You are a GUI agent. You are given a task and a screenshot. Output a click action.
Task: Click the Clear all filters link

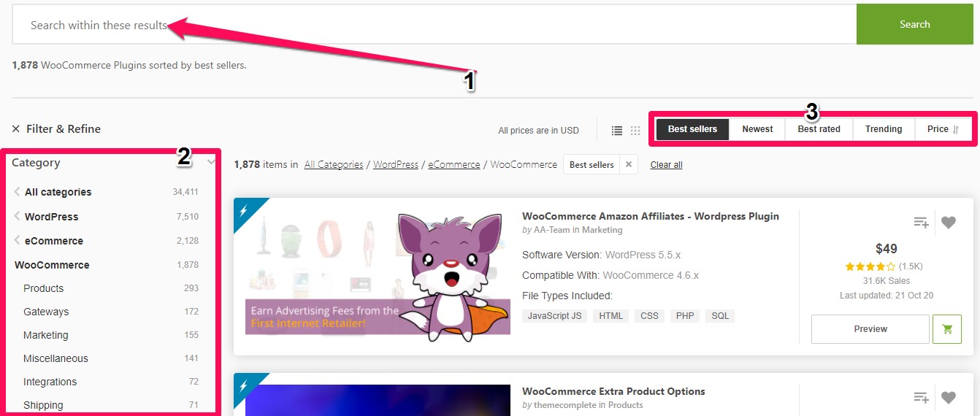click(x=666, y=165)
